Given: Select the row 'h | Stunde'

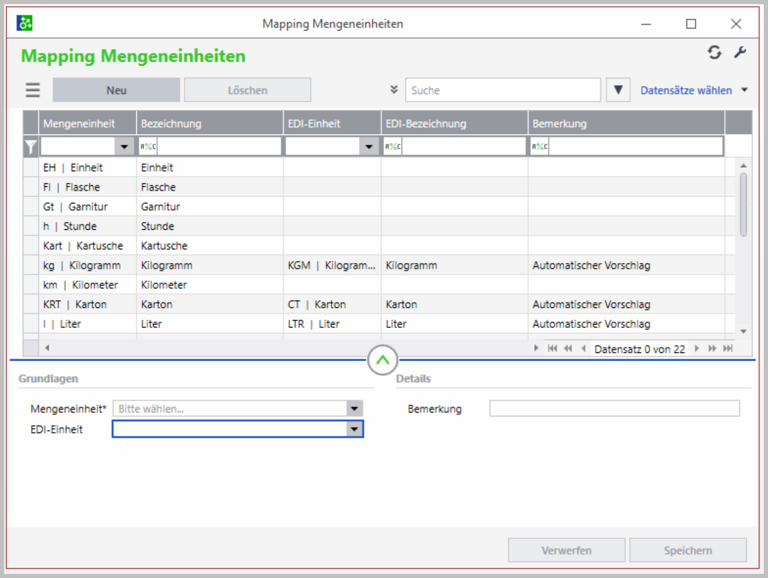Looking at the screenshot, I should click(379, 226).
